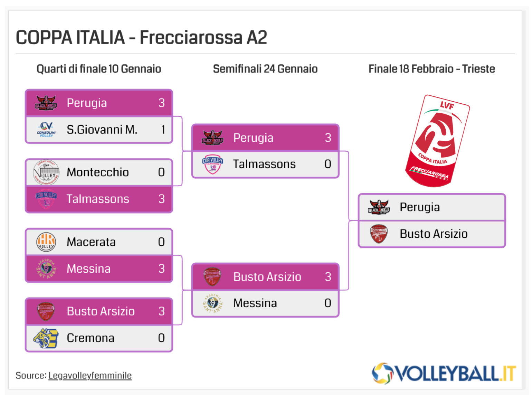Click Messina Sant'Anna logo in semifinals
Screen dimensions: 532x405
[212, 303]
